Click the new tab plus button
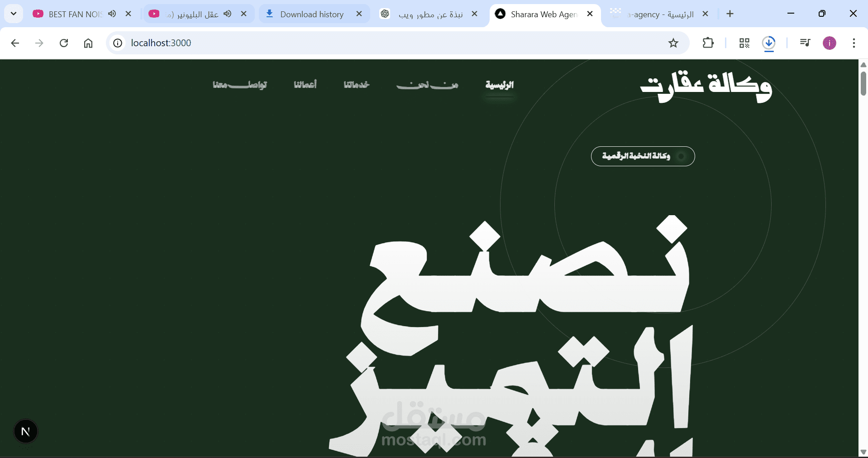This screenshot has height=458, width=868. (730, 14)
